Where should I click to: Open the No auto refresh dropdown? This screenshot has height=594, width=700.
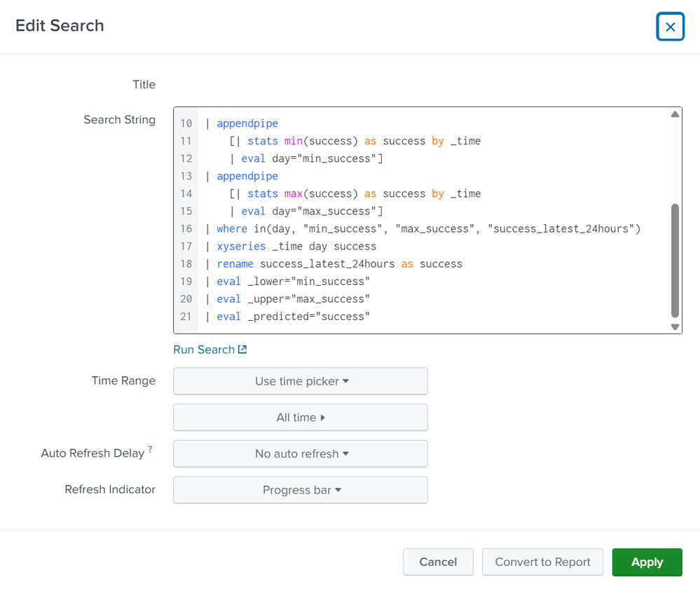[x=300, y=453]
